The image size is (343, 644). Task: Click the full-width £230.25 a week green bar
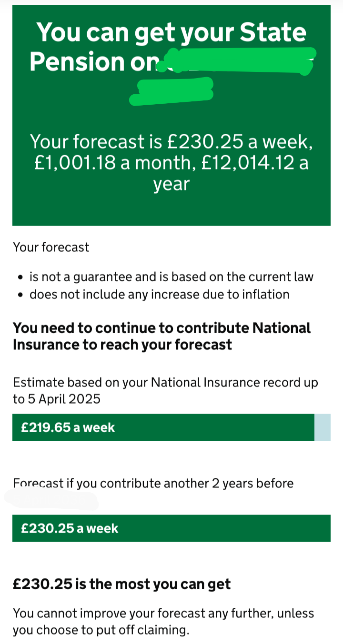click(x=171, y=528)
